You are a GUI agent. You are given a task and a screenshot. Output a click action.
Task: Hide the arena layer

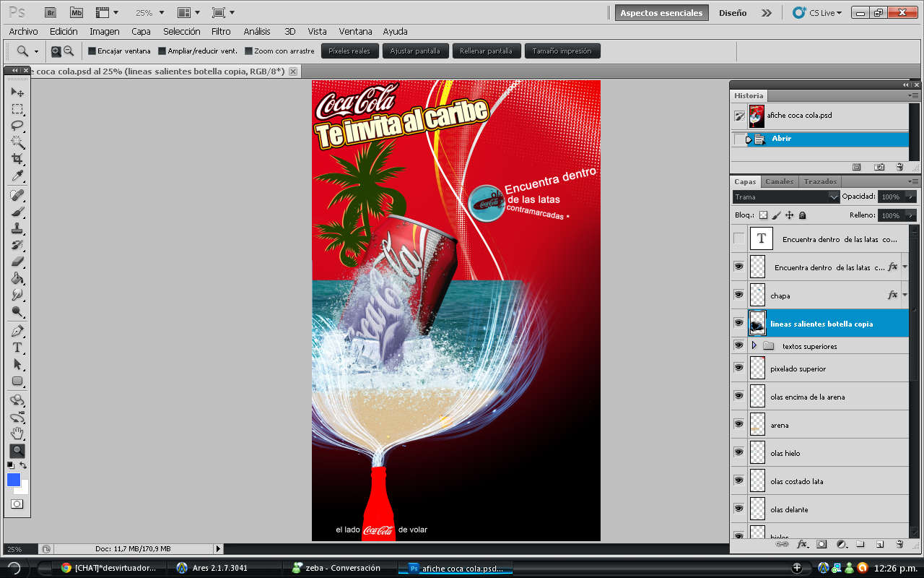(x=738, y=424)
